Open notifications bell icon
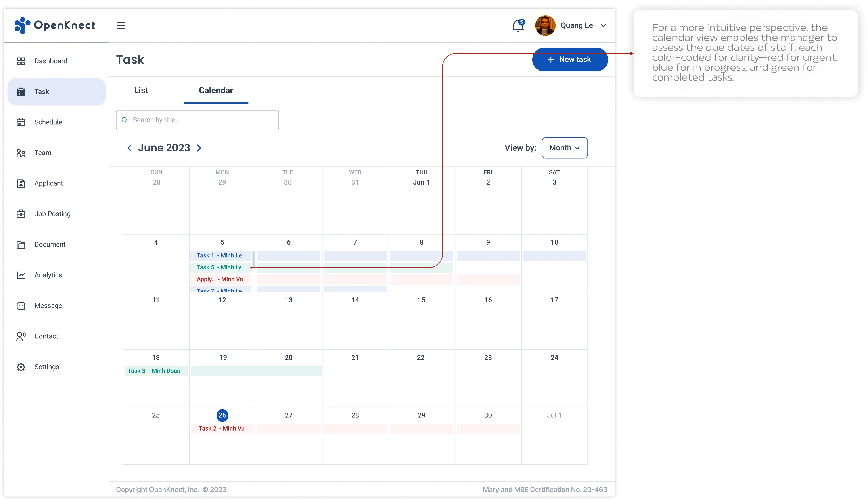The image size is (868, 500). point(518,26)
